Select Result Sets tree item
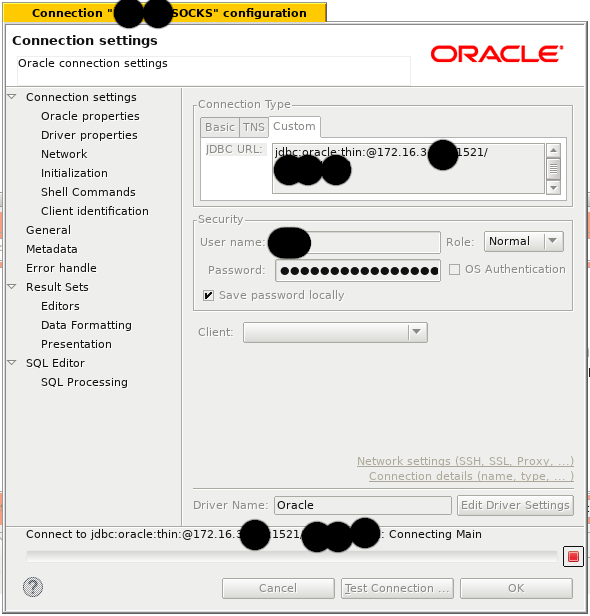Image resolution: width=590 pixels, height=616 pixels. point(57,287)
